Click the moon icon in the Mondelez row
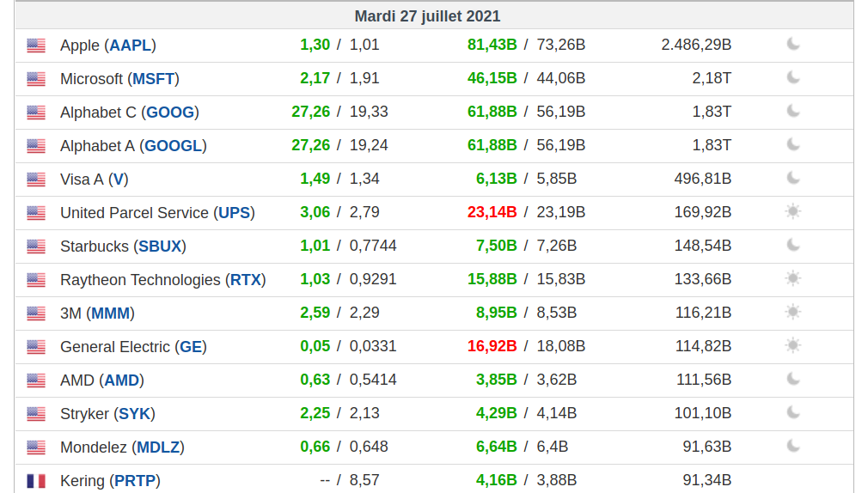The width and height of the screenshot is (868, 493). point(793,446)
